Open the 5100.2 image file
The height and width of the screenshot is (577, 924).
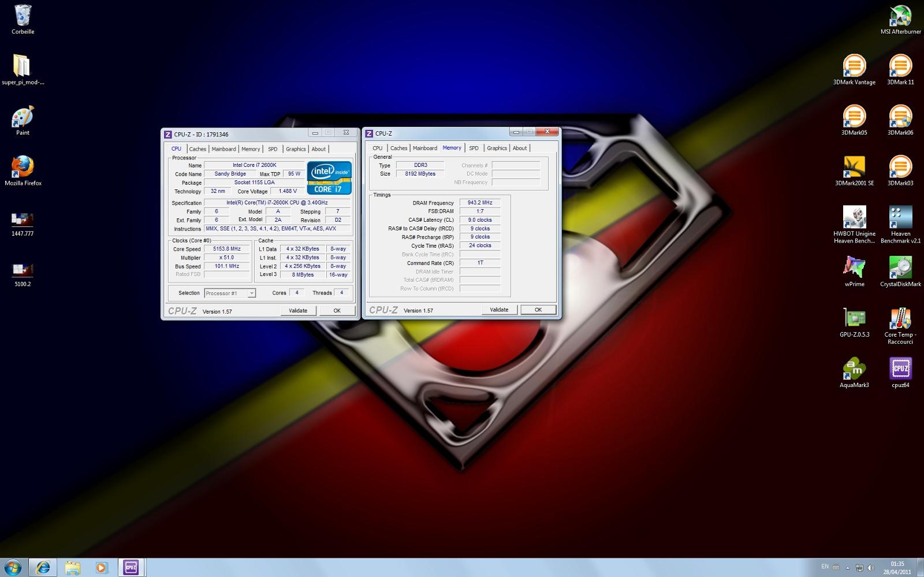click(23, 274)
